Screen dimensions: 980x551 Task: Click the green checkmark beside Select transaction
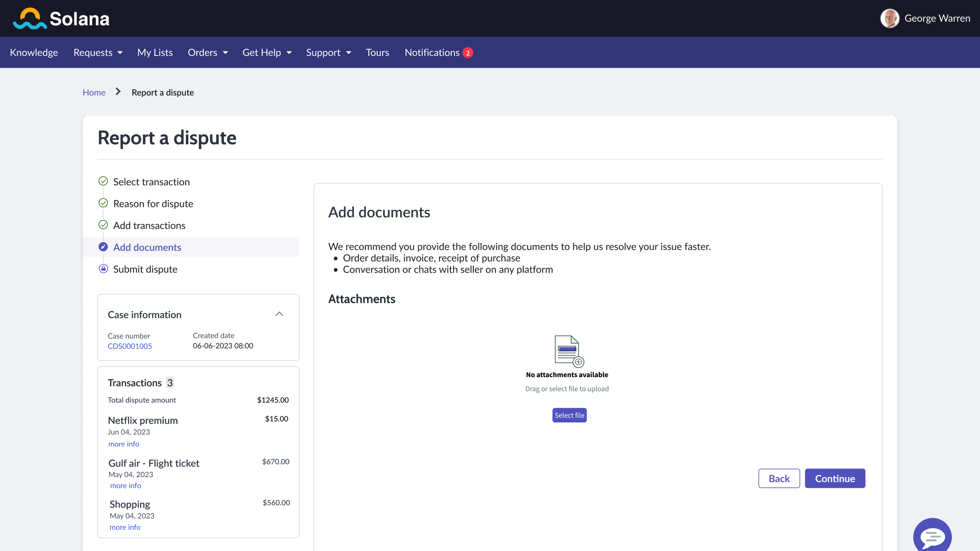click(x=103, y=181)
